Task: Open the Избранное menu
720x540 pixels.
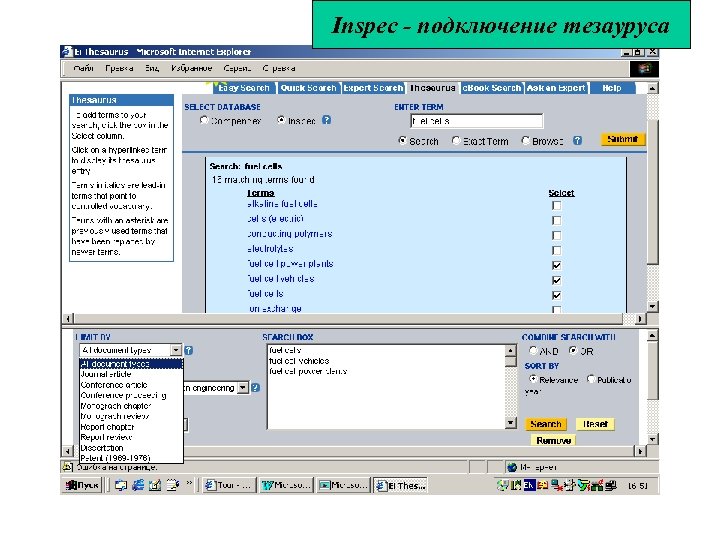Action: 191,68
